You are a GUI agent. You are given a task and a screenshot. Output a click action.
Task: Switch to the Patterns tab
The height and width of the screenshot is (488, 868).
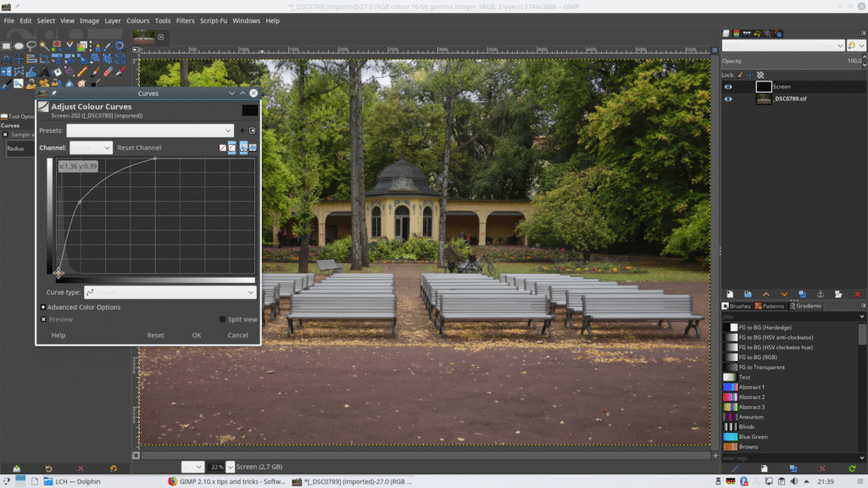point(770,306)
